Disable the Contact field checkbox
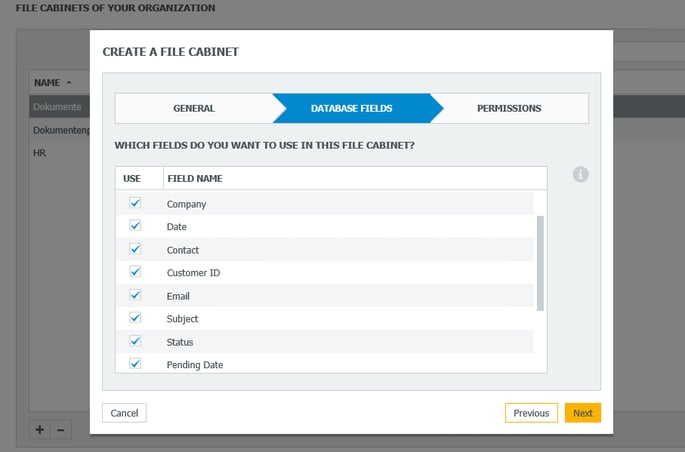The height and width of the screenshot is (452, 685). click(x=135, y=249)
